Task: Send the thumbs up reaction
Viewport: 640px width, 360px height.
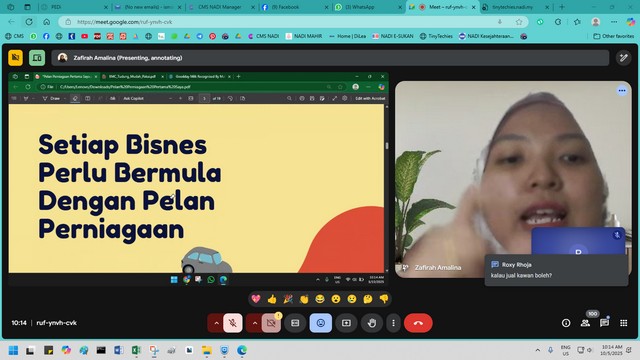Action: click(x=272, y=299)
